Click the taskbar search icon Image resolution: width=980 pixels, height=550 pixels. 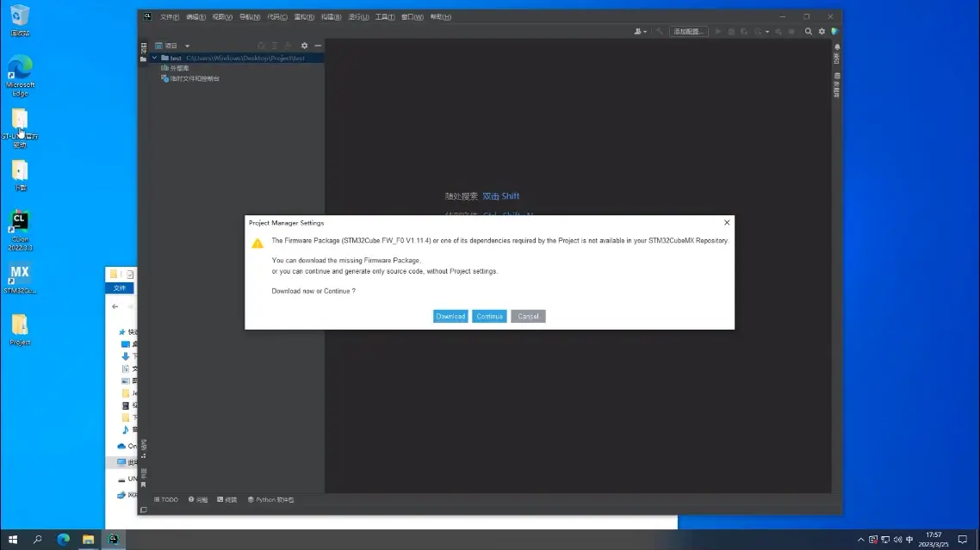click(38, 540)
